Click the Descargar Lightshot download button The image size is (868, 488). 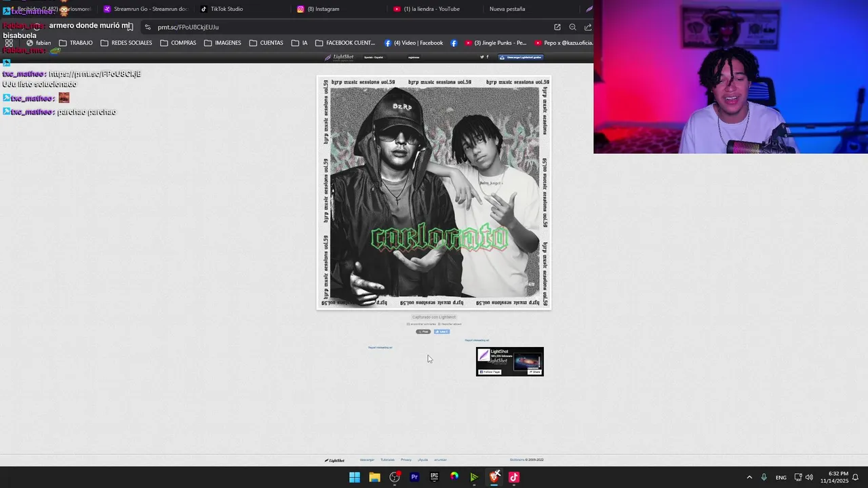(521, 57)
